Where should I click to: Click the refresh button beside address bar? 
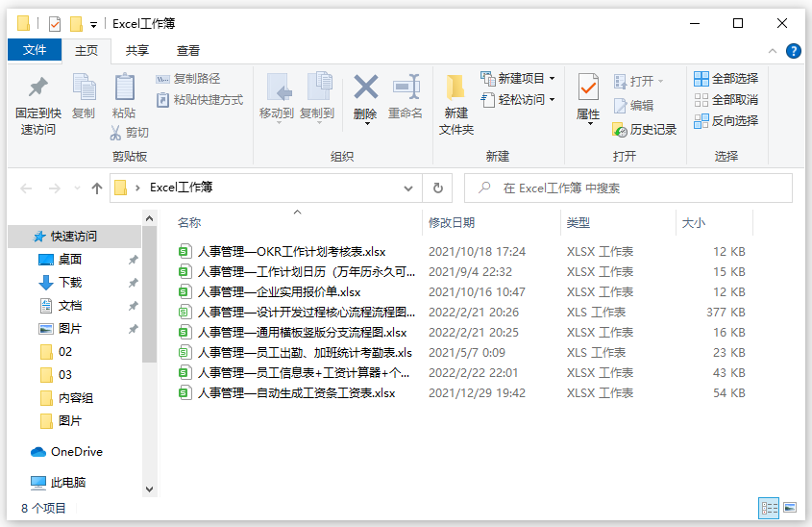[438, 188]
